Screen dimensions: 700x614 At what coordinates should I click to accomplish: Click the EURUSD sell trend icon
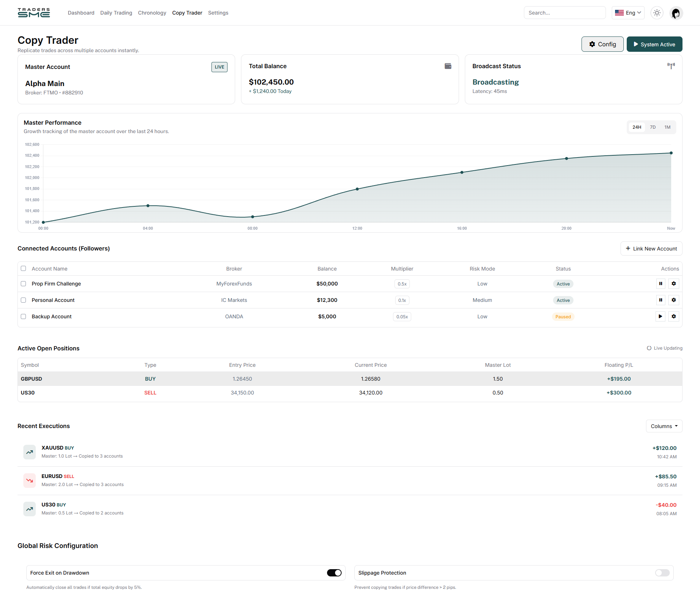[x=30, y=480]
